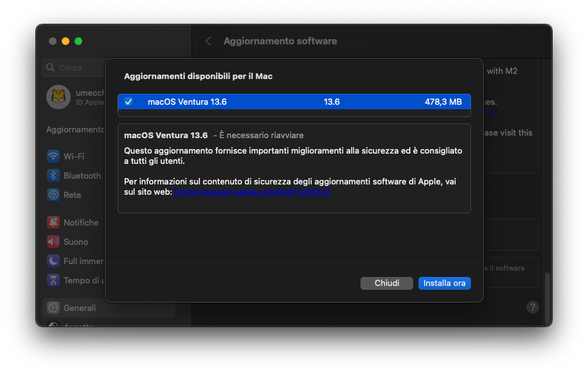Select the Rete globe icon
The width and height of the screenshot is (588, 374).
point(53,195)
